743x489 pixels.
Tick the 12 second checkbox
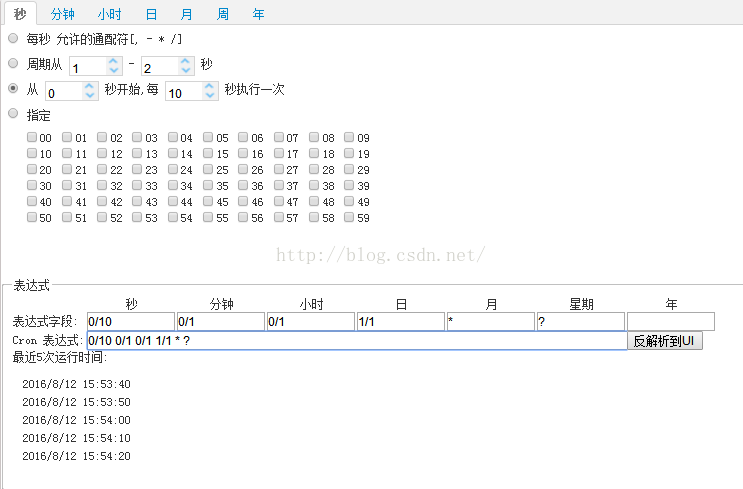[x=102, y=154]
